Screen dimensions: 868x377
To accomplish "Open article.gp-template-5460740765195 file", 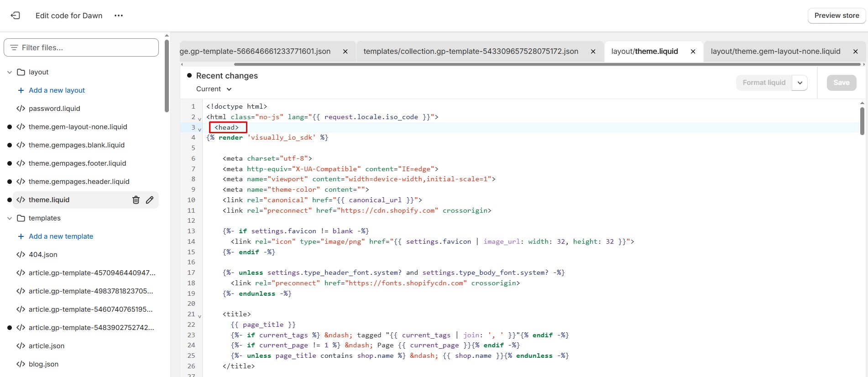I will point(90,309).
